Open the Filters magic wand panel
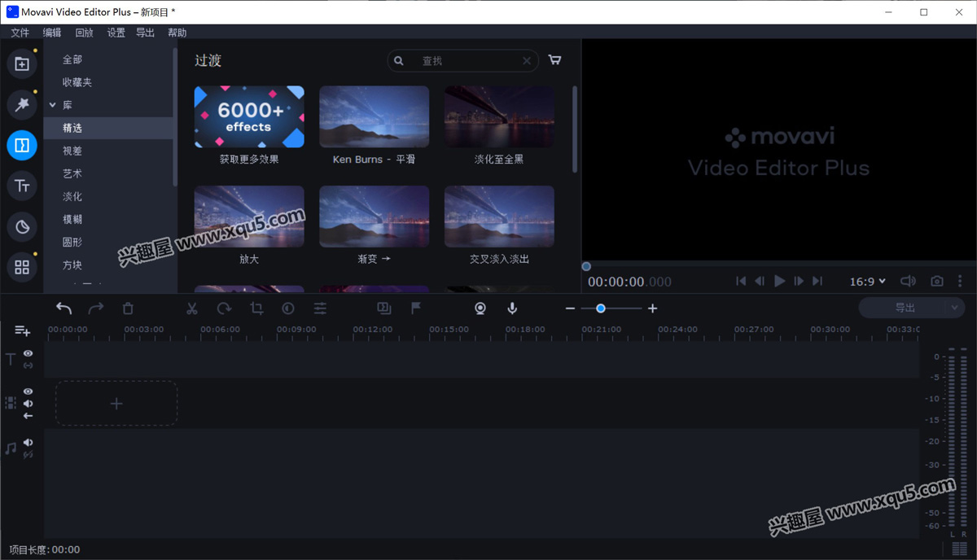977x560 pixels. [22, 104]
